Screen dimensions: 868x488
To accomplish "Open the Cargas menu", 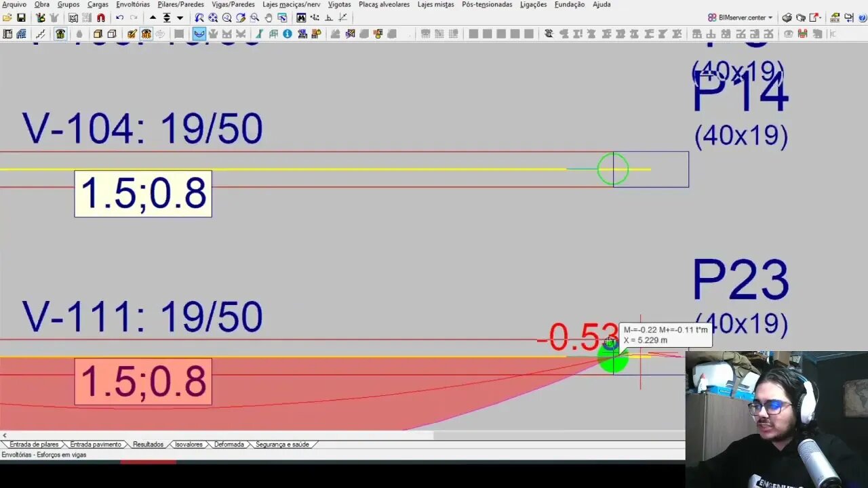I will point(98,4).
